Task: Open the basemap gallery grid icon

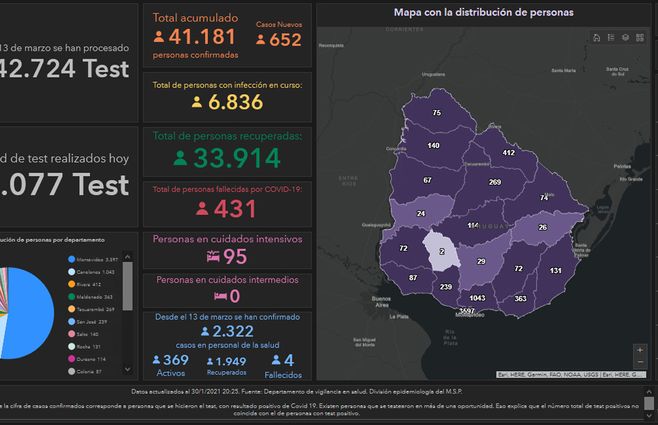Action: [x=640, y=38]
